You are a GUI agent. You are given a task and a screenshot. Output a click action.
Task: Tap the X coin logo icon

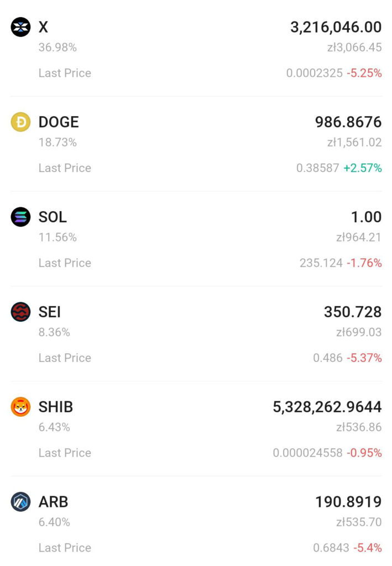20,27
